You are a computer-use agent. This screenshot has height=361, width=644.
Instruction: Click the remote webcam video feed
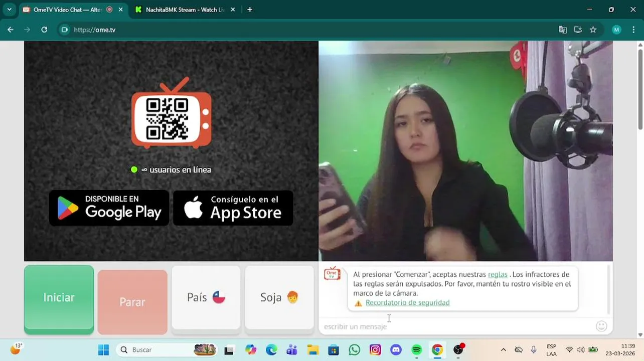click(465, 151)
